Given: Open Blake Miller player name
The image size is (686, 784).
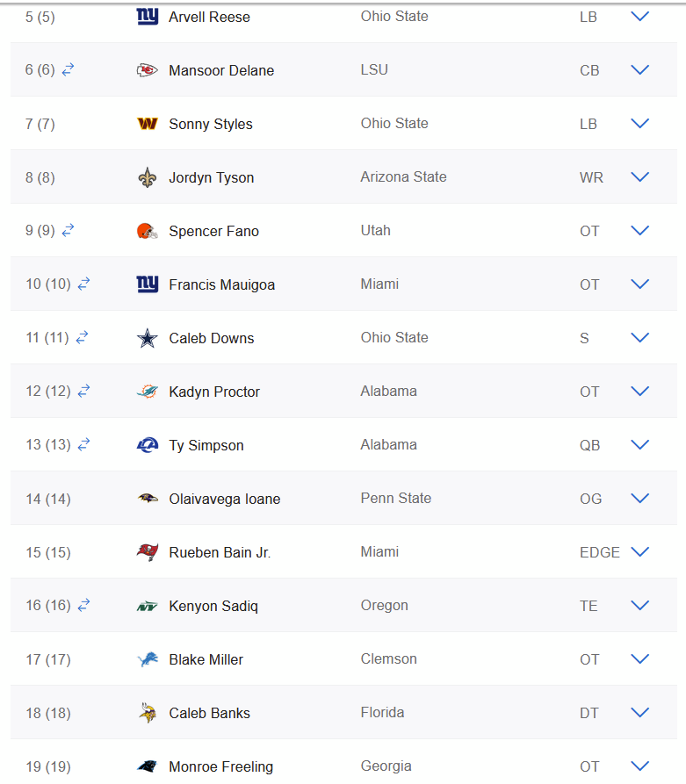Looking at the screenshot, I should 206,659.
